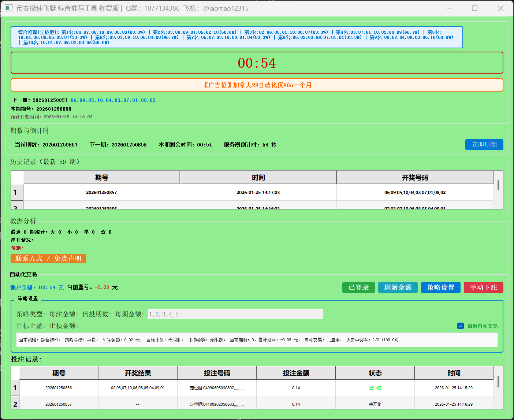Click the 刷新余额 balance refresh button

click(398, 287)
